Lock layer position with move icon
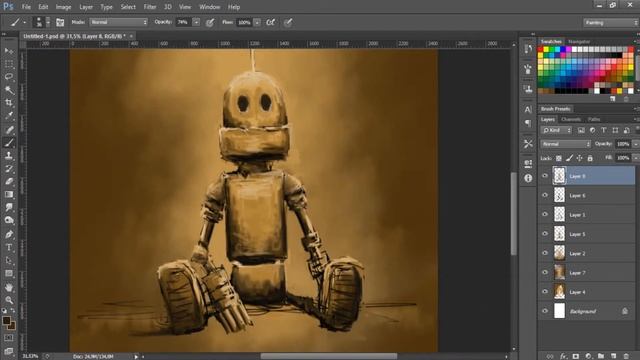 tap(580, 158)
